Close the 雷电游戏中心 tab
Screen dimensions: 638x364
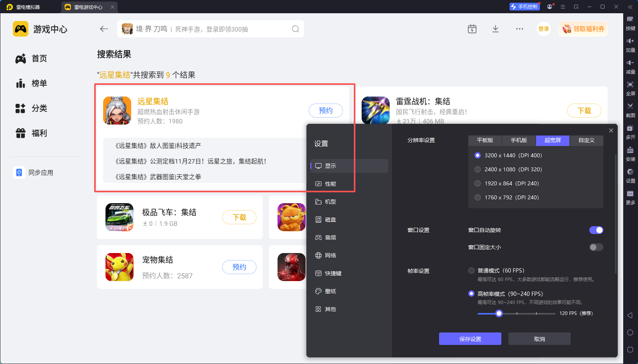[x=112, y=7]
